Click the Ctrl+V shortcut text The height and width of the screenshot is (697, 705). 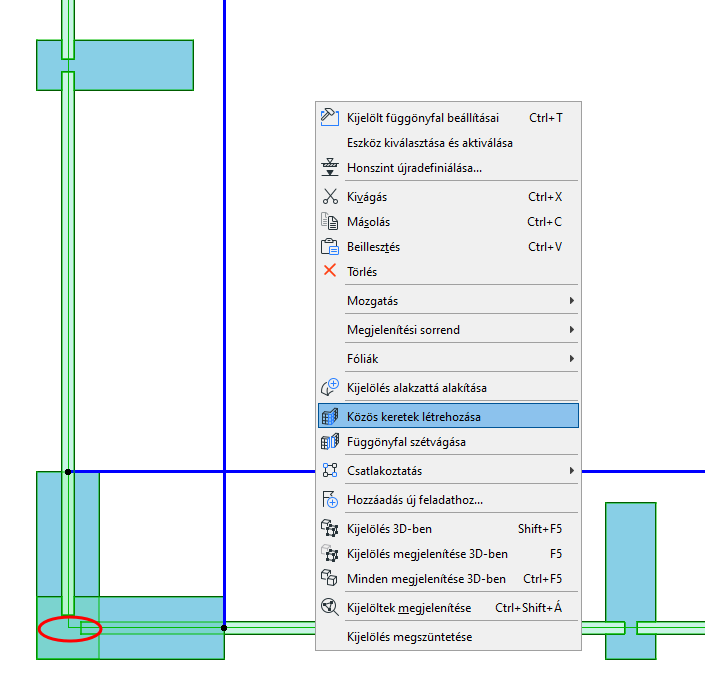tap(545, 247)
